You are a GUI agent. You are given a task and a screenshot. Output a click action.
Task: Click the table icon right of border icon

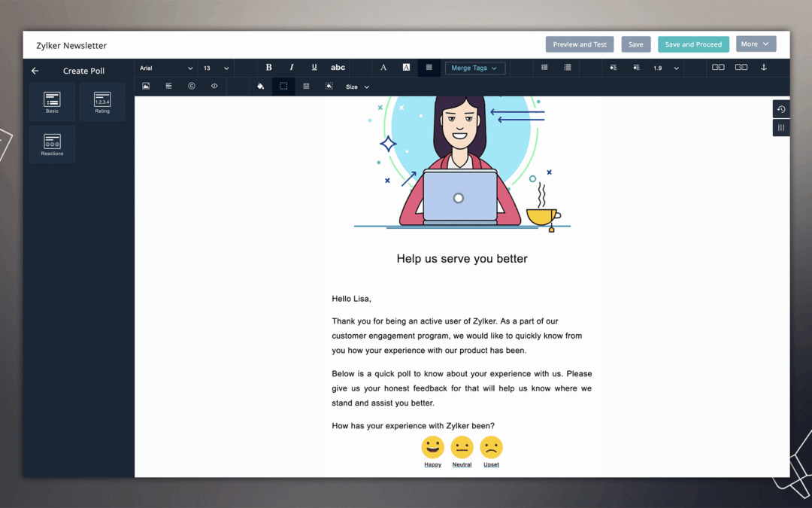pyautogui.click(x=306, y=86)
